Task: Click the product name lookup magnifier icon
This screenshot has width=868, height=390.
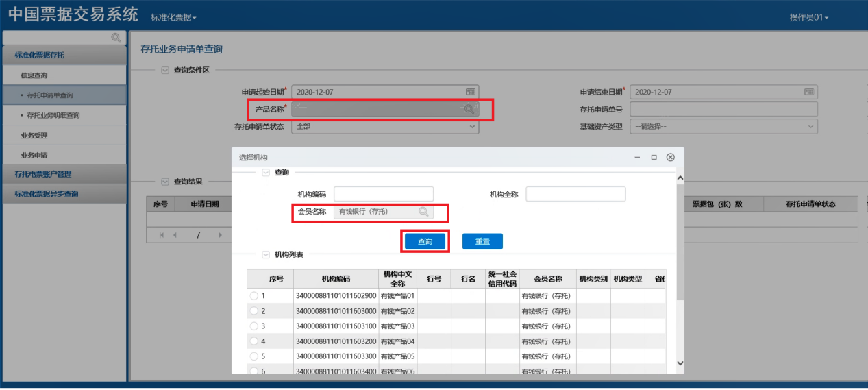Action: pos(469,109)
